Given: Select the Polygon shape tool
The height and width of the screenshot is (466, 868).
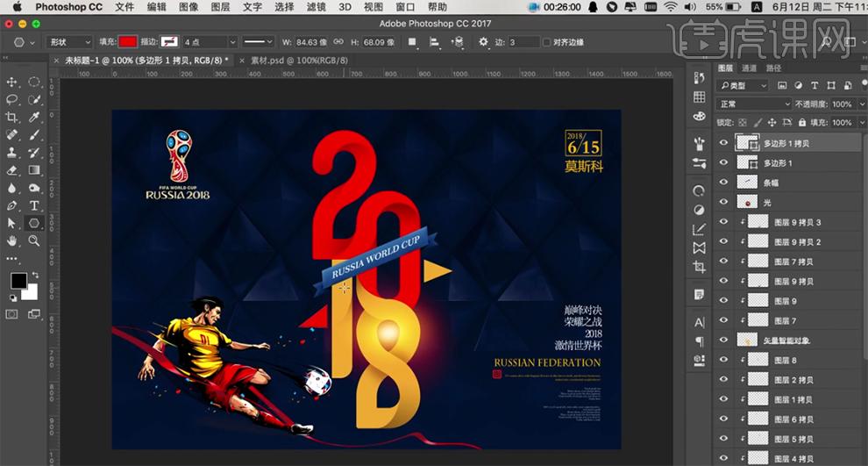Looking at the screenshot, I should click(x=34, y=223).
